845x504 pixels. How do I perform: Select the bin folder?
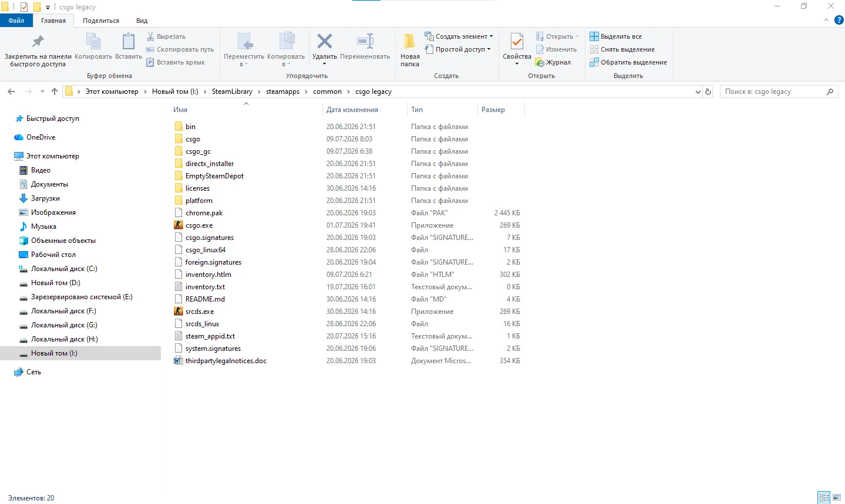coord(190,127)
